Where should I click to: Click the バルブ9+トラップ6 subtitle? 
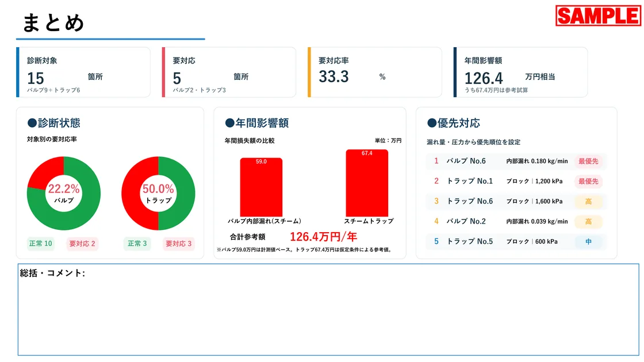[54, 90]
